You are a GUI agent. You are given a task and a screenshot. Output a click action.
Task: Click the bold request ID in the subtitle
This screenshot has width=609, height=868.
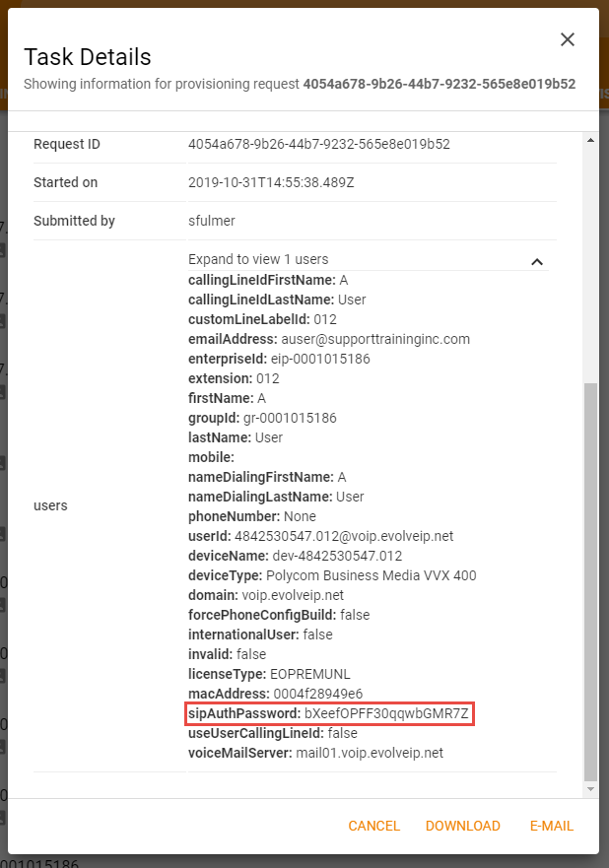[439, 84]
